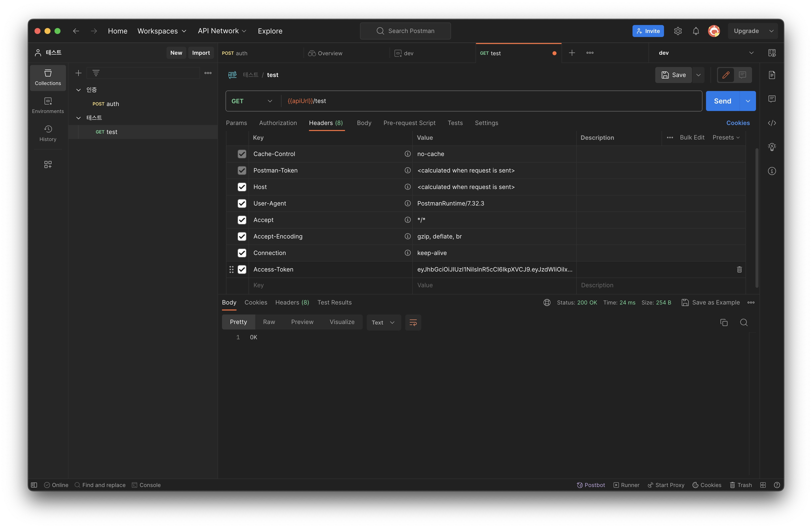Click the copy response icon
This screenshot has width=812, height=528.
click(x=724, y=322)
